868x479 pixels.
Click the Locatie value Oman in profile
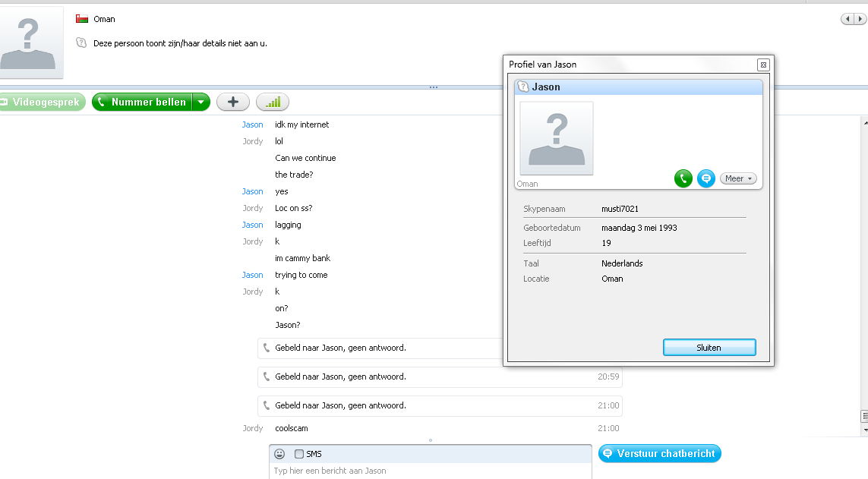point(612,279)
